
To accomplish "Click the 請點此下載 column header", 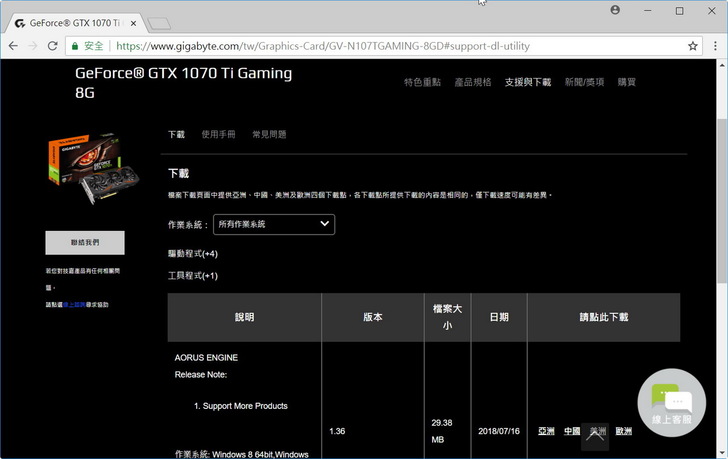I will click(x=604, y=317).
